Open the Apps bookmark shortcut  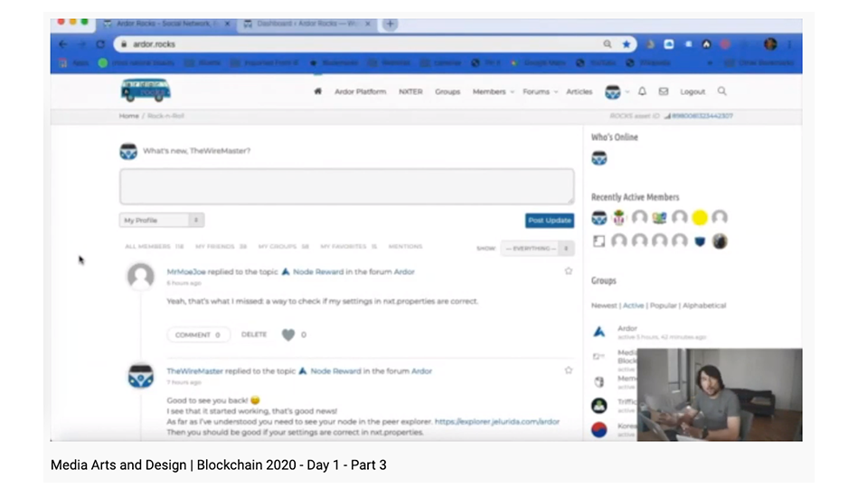click(x=74, y=63)
